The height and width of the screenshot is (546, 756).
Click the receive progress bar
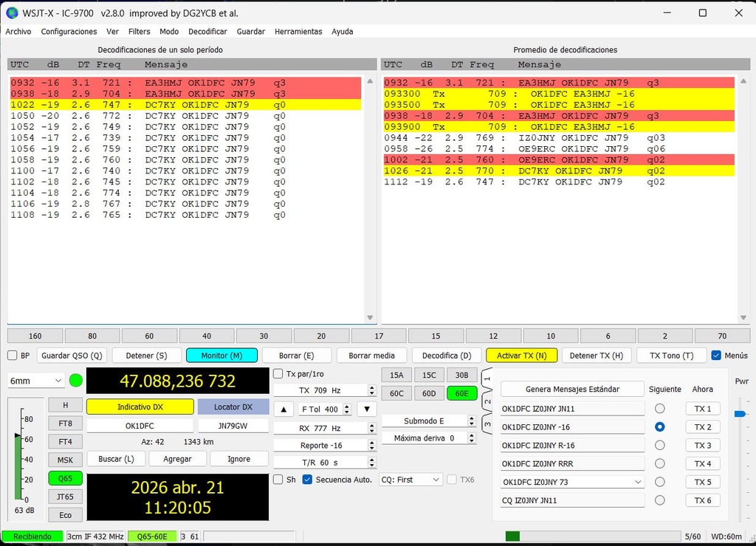click(593, 536)
